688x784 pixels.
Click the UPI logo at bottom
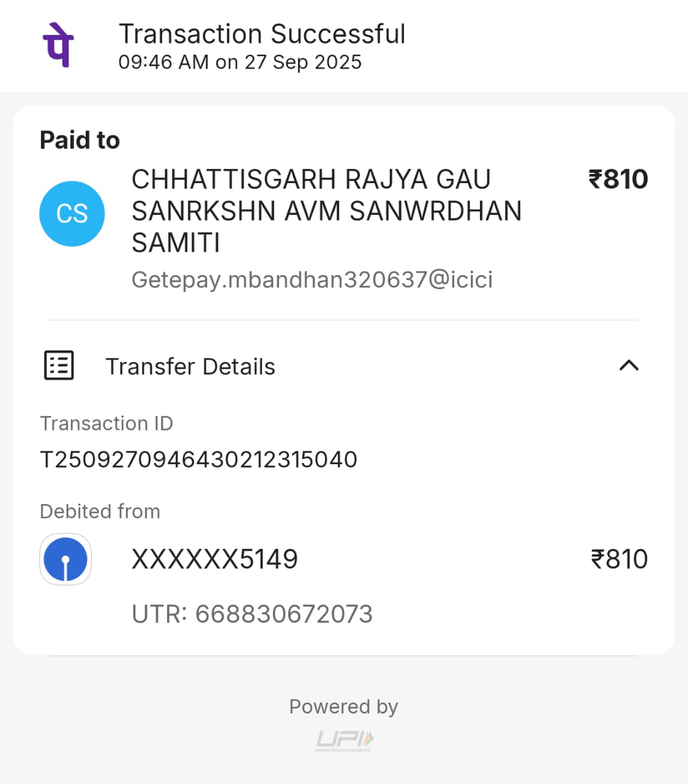[344, 741]
